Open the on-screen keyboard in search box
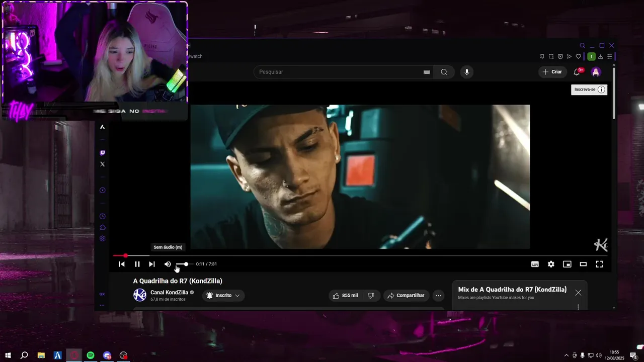644x362 pixels. pyautogui.click(x=427, y=72)
